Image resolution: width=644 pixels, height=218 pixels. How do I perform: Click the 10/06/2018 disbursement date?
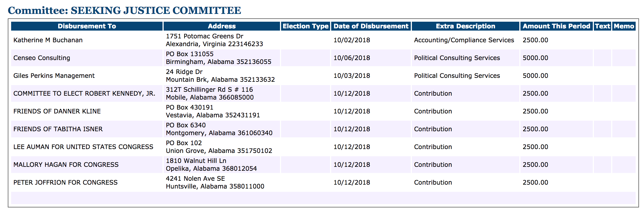click(352, 58)
